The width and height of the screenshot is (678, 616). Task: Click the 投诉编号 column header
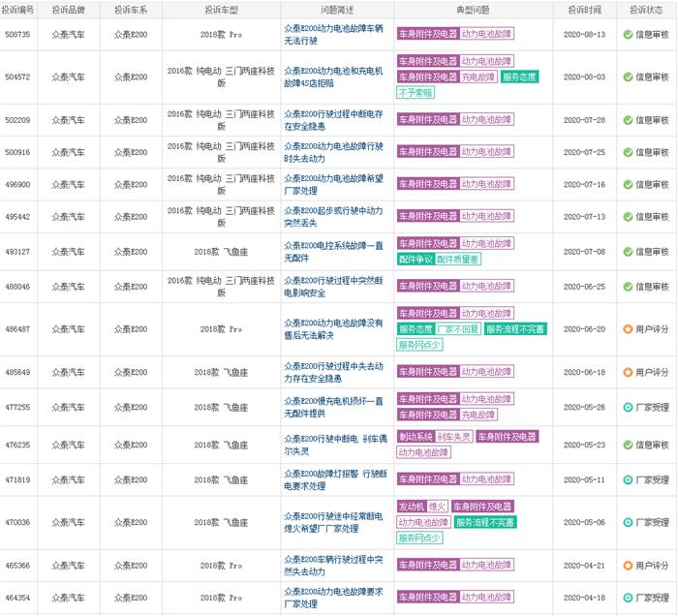17,10
